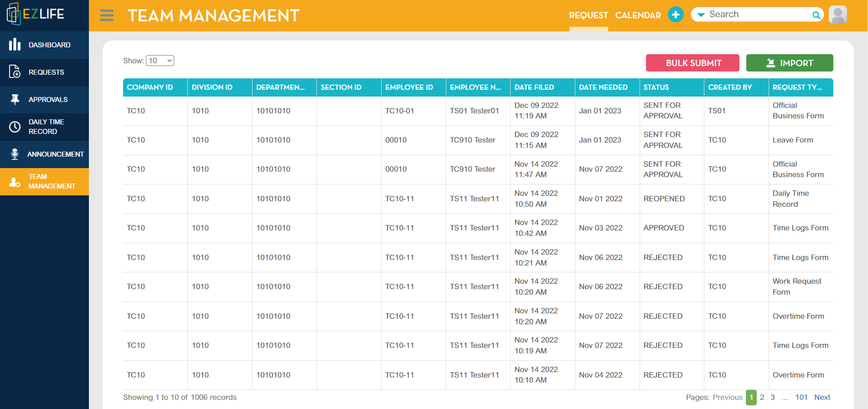Click Nov 14 2022 10:42 AM date

(536, 228)
